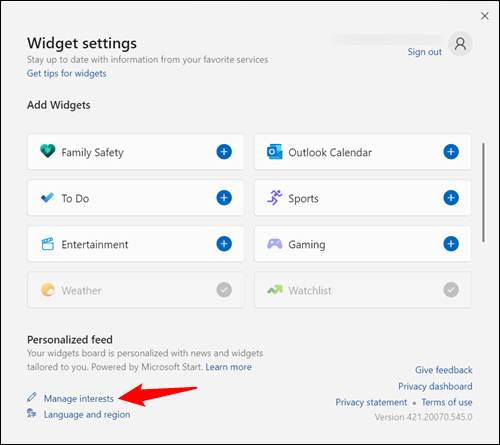Open Manage interests
Viewport: 500px width, 445px height.
pos(79,398)
